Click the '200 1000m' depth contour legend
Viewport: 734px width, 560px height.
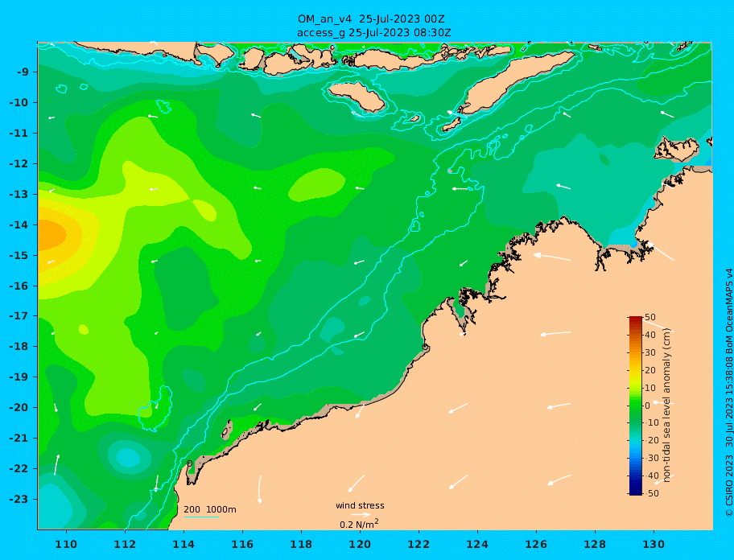(x=209, y=509)
